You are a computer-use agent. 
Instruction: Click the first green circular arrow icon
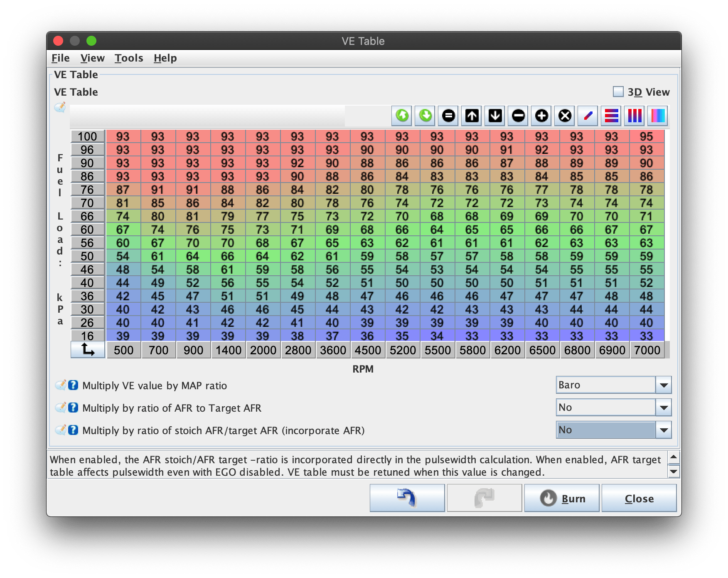tap(402, 116)
